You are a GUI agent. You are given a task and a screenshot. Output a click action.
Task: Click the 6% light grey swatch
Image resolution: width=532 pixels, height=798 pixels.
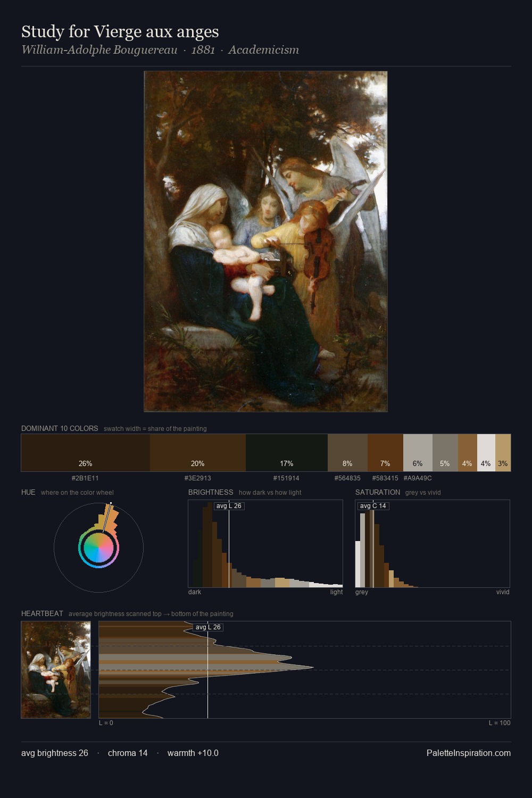418,453
